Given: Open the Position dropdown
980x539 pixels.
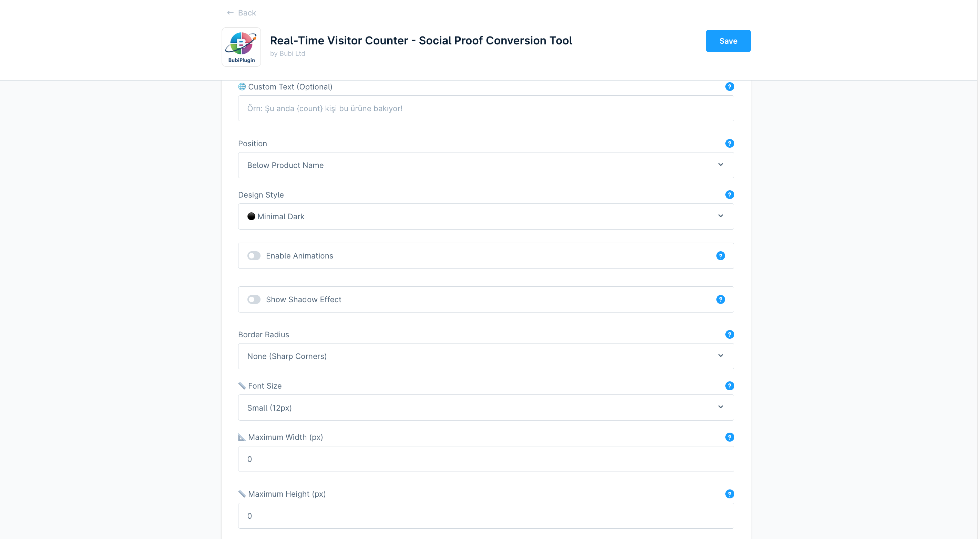Looking at the screenshot, I should (486, 165).
